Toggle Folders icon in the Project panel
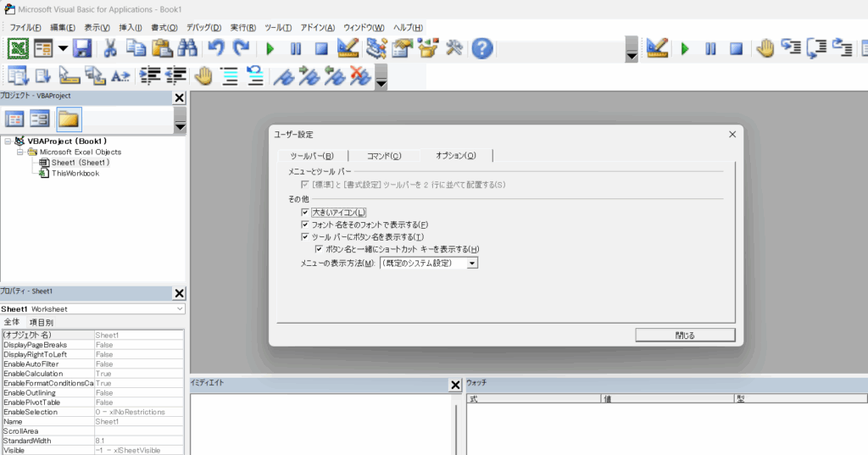The image size is (868, 455). [69, 119]
